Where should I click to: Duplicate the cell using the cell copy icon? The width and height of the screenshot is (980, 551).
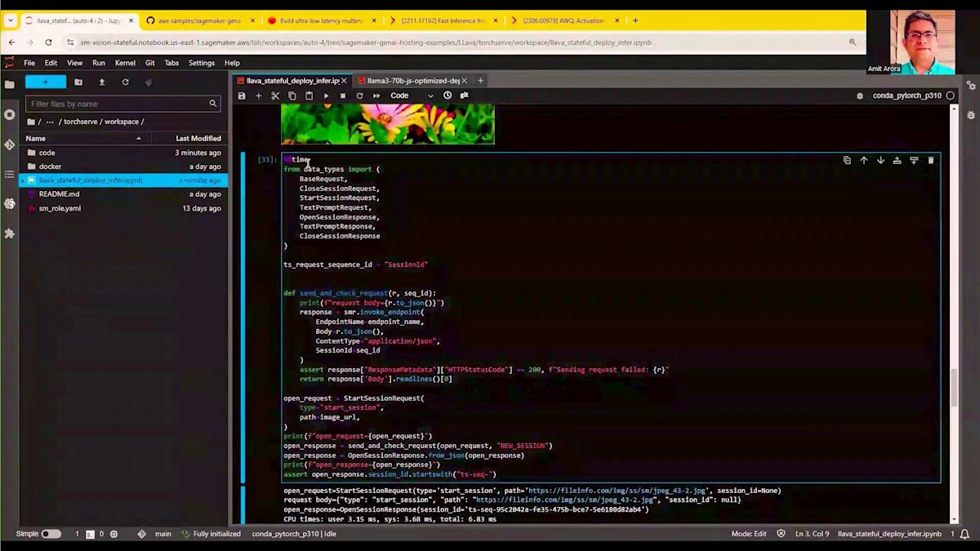[847, 160]
